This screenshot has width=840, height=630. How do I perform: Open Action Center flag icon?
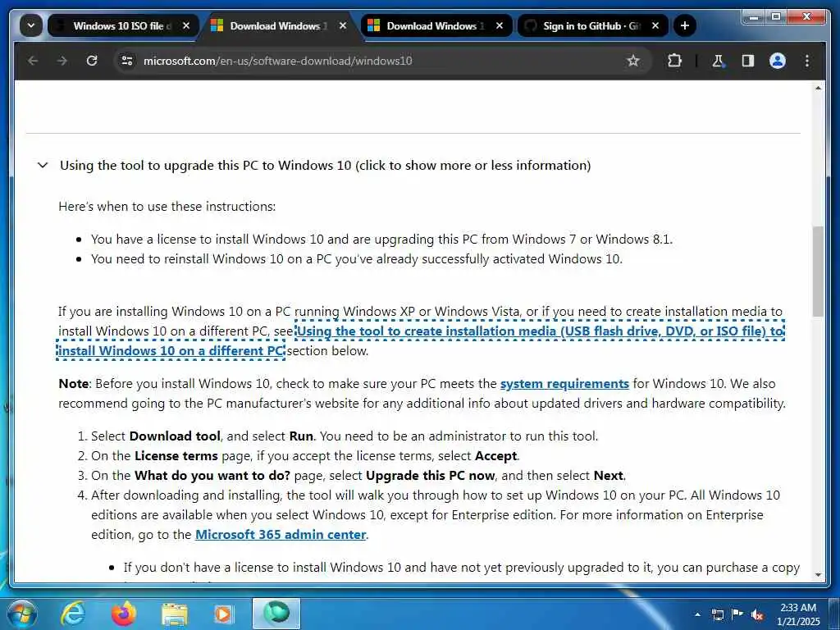click(737, 614)
